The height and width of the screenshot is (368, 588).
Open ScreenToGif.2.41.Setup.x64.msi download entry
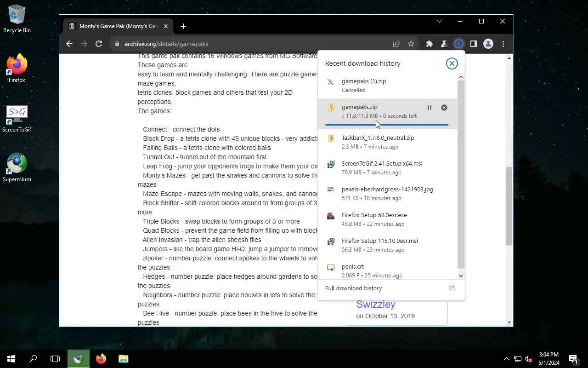tap(388, 168)
